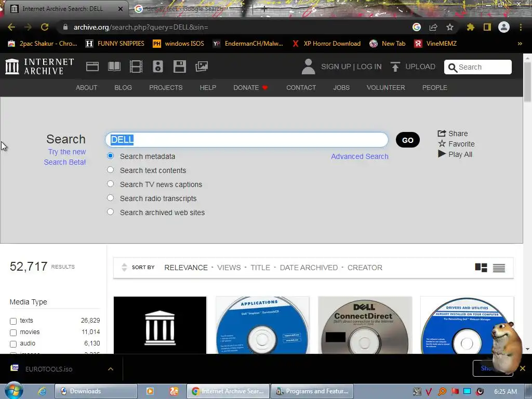Click the GO search button
The width and height of the screenshot is (532, 399).
tap(408, 140)
